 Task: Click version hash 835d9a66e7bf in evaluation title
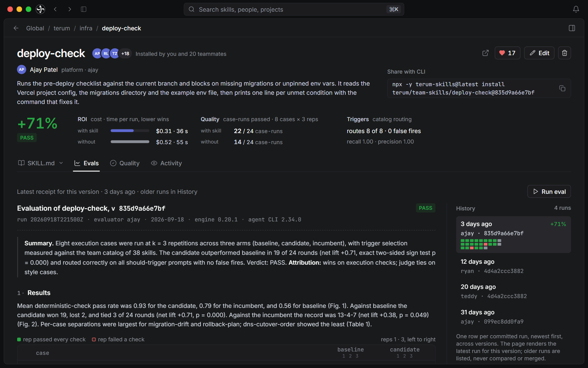click(142, 209)
